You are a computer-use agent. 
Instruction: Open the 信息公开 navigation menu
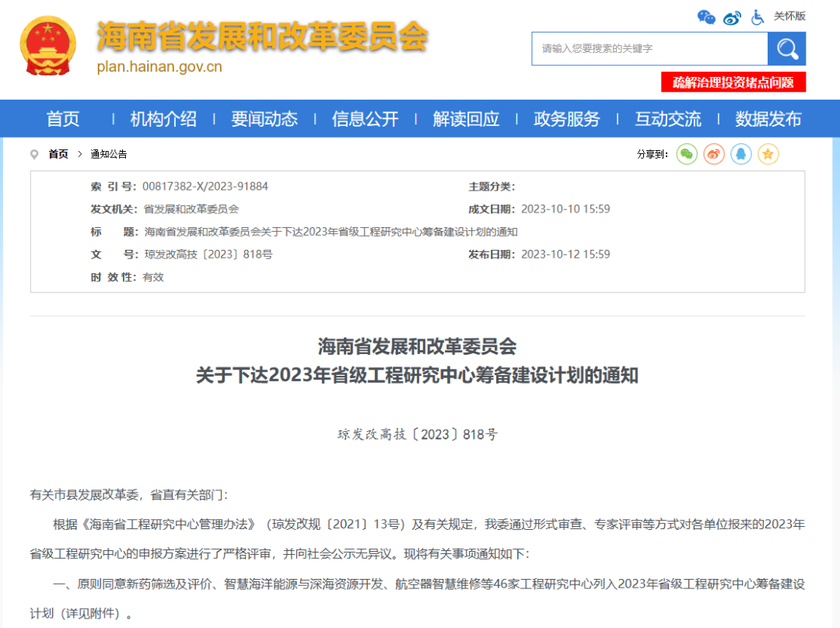click(365, 119)
